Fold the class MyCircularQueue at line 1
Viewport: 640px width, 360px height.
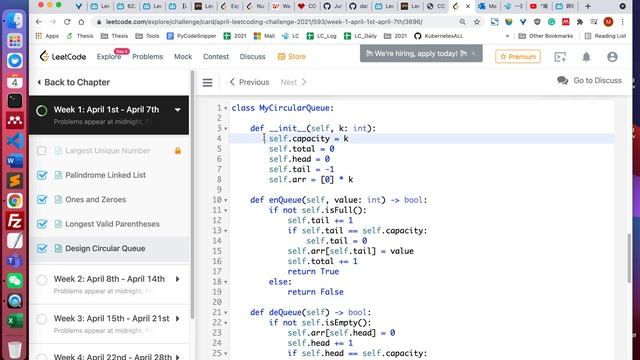226,109
